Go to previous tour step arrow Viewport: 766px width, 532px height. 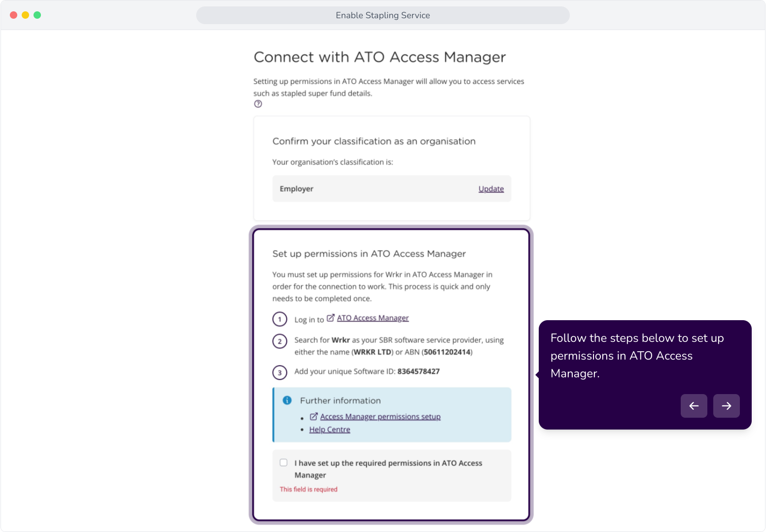[x=694, y=406]
